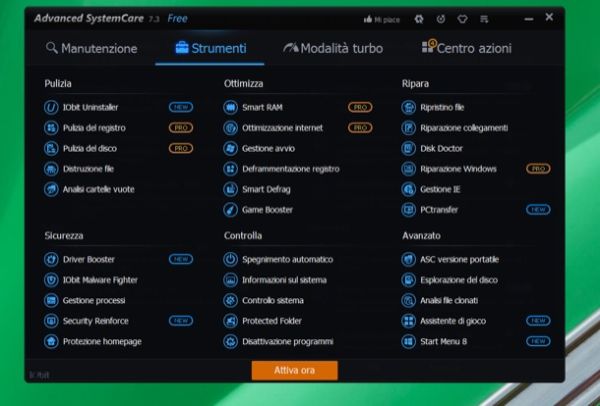Switch to the Manutenzione tab
The height and width of the screenshot is (406, 600).
(91, 49)
